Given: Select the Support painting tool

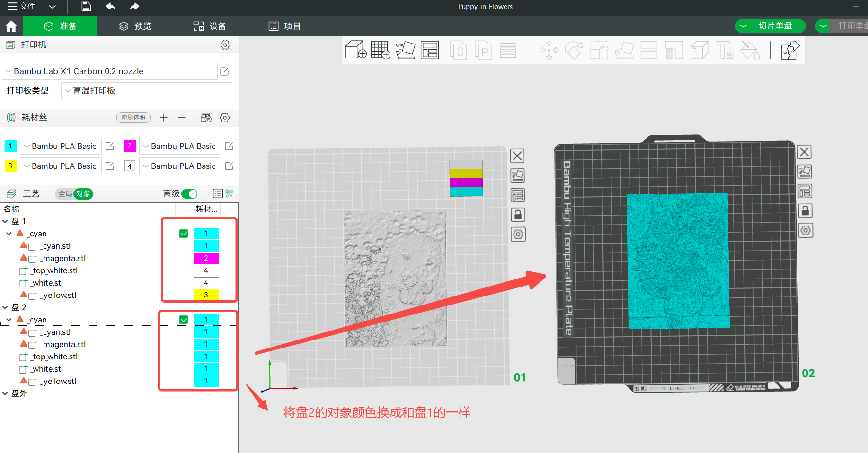Looking at the screenshot, I should pyautogui.click(x=674, y=50).
